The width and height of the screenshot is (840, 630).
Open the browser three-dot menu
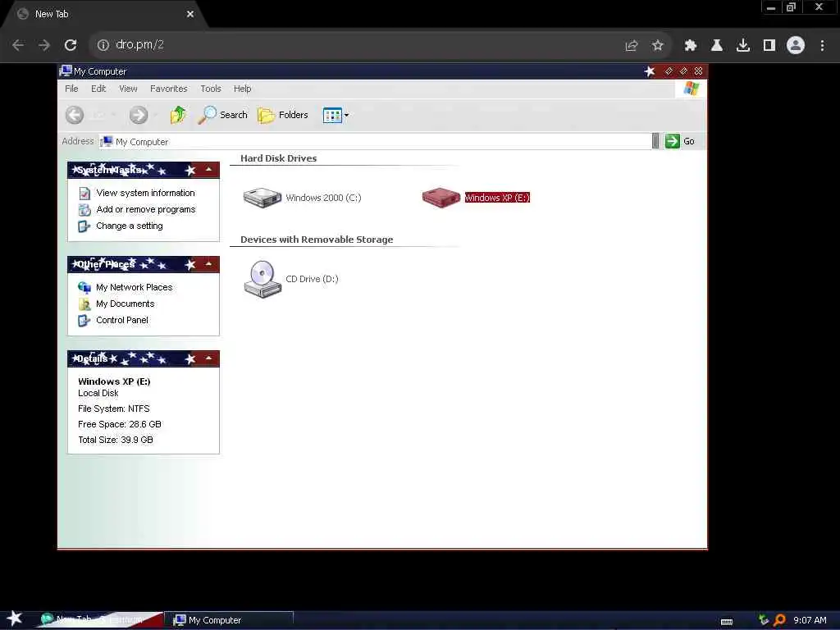pyautogui.click(x=822, y=46)
